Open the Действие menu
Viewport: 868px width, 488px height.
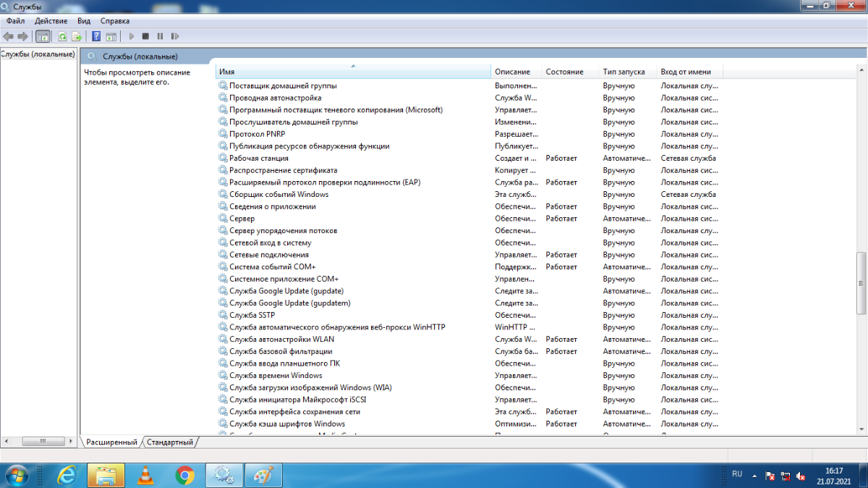click(51, 21)
